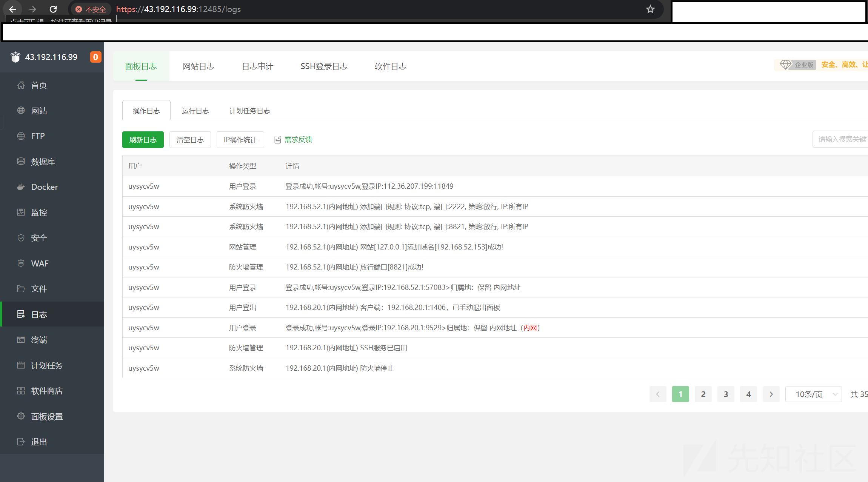Screen dimensions: 868x482
Task: Click the panel shield logo icon
Action: tap(15, 57)
